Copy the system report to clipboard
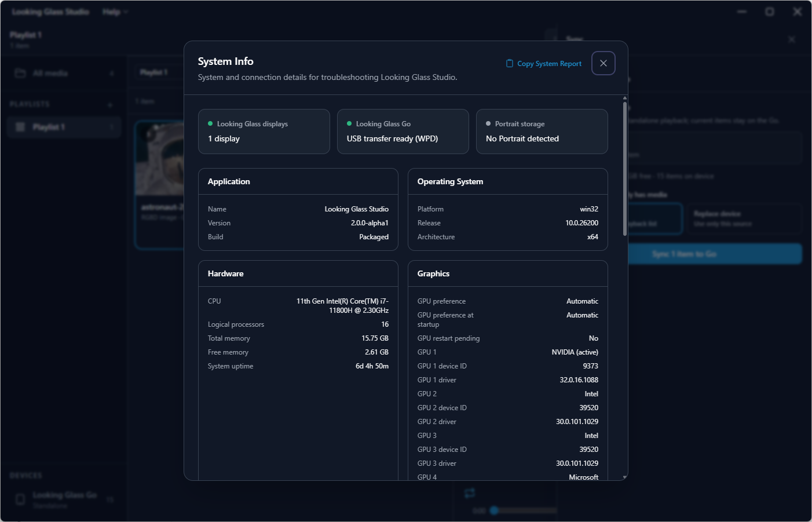The width and height of the screenshot is (812, 522). [544, 64]
